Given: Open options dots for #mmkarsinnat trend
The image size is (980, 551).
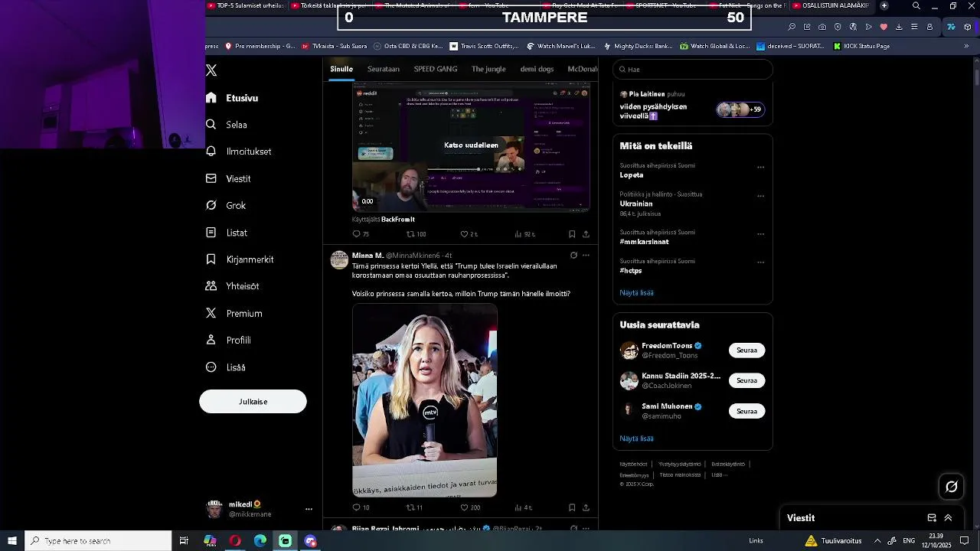Looking at the screenshot, I should (760, 233).
